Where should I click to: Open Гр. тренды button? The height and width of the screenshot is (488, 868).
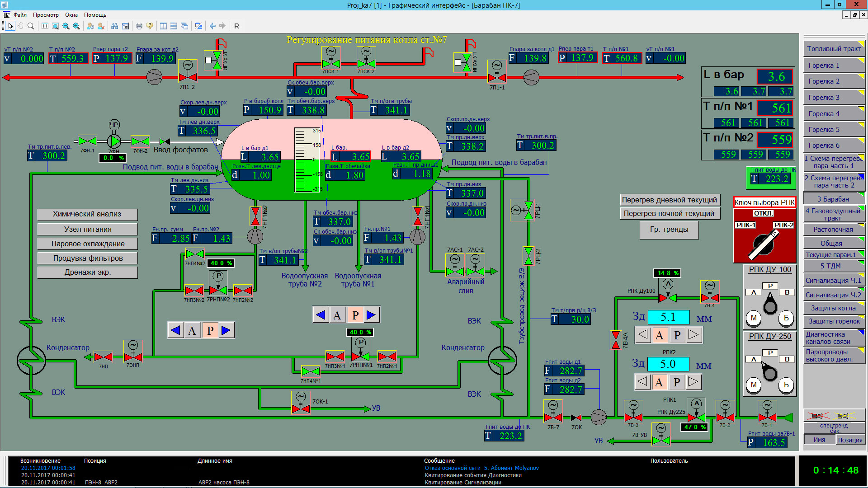click(x=669, y=230)
